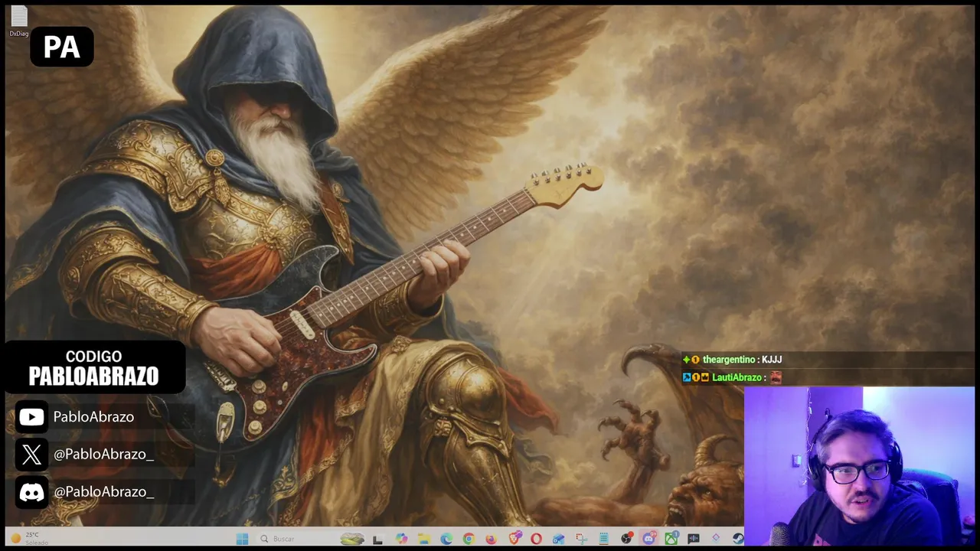The image size is (980, 551).
Task: Click the @PabloAbrazo_ handle beside X logo
Action: [x=104, y=455]
